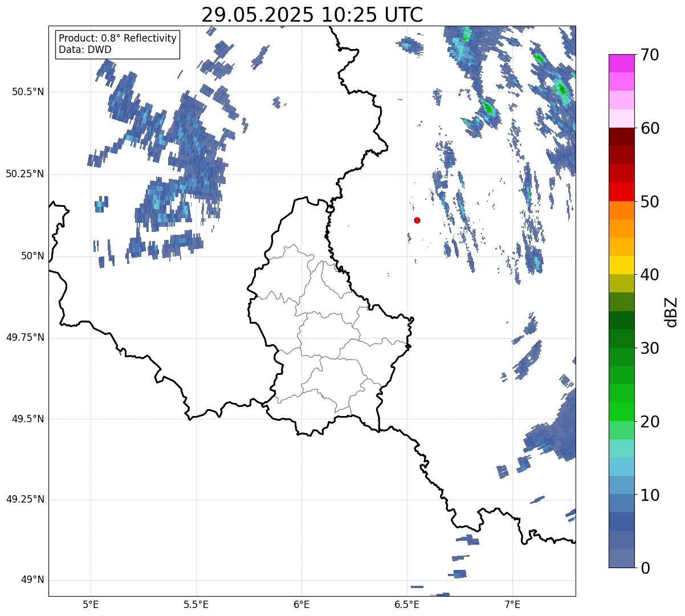
Task: Click the "50°N" latitude label
Action: tap(32, 256)
